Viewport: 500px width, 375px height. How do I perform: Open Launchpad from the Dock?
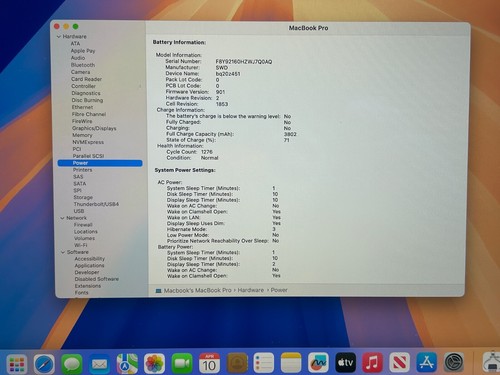click(17, 364)
